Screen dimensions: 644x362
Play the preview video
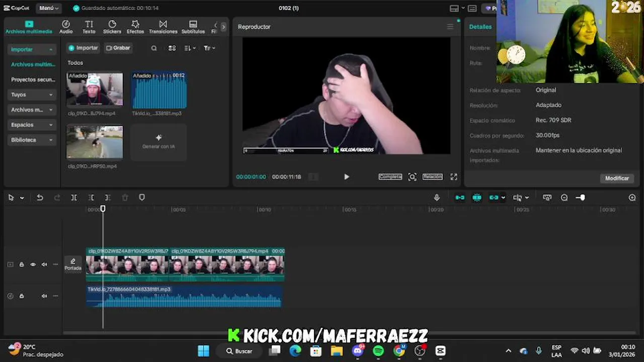click(346, 177)
